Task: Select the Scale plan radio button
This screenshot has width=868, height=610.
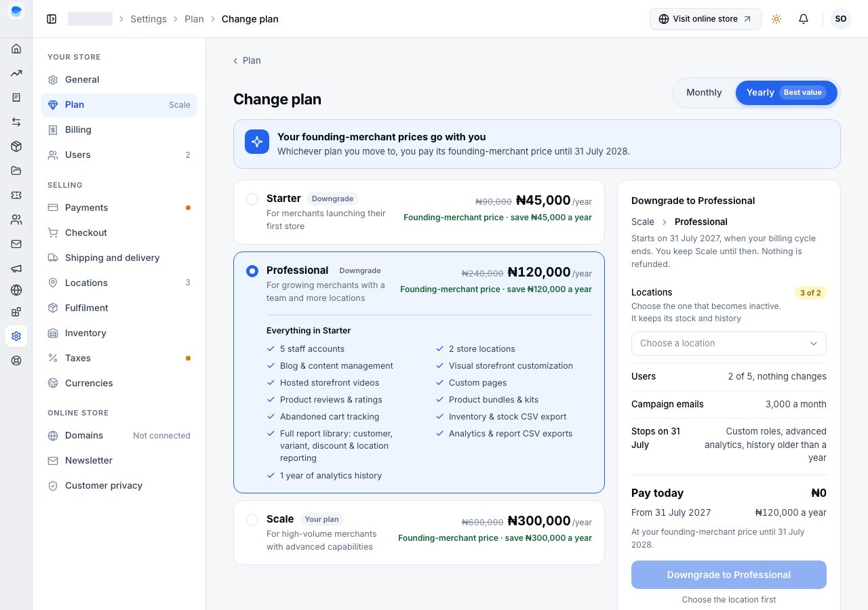Action: 252,520
